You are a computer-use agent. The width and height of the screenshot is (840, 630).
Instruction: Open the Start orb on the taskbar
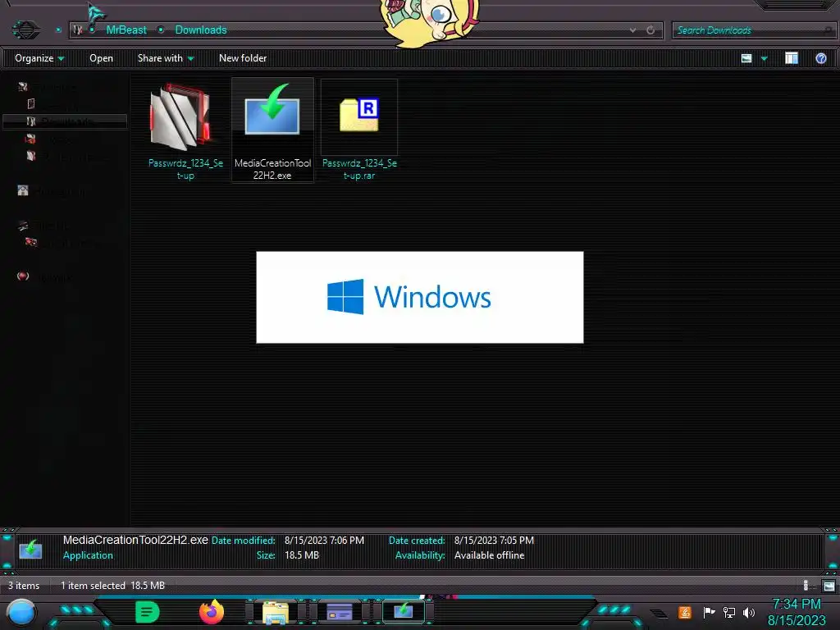coord(21,613)
